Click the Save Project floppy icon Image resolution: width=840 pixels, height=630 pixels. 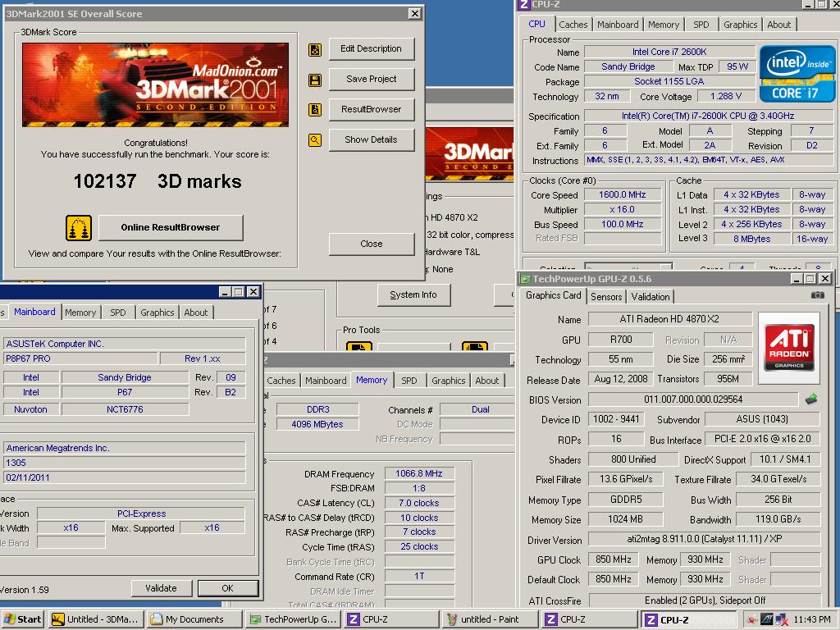(315, 80)
